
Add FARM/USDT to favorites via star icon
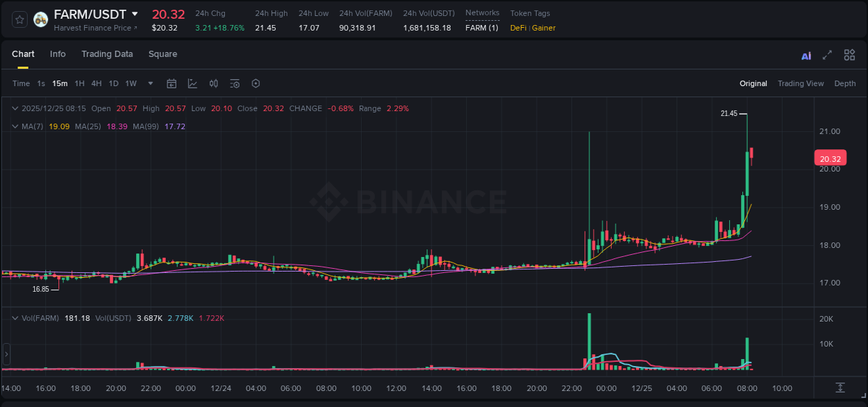pos(19,19)
